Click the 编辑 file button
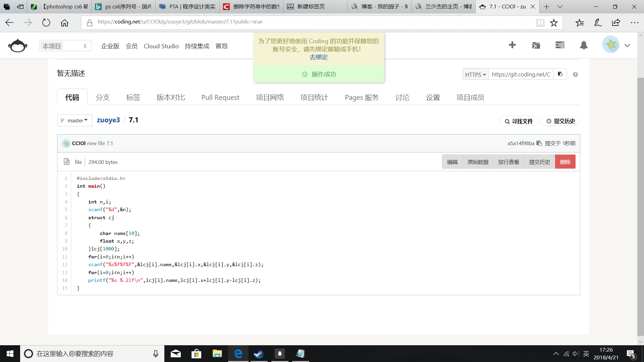This screenshot has height=362, width=644. click(x=452, y=162)
